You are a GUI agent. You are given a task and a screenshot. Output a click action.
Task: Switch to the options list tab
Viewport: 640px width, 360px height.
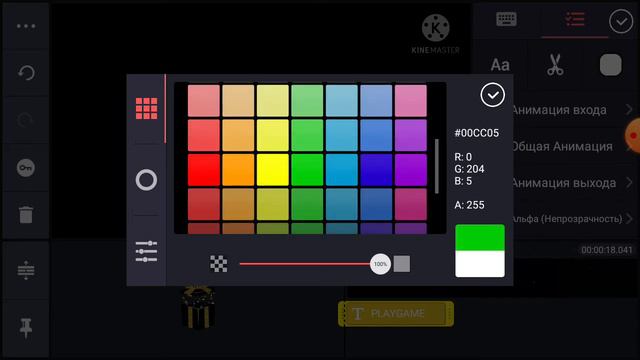tap(575, 19)
